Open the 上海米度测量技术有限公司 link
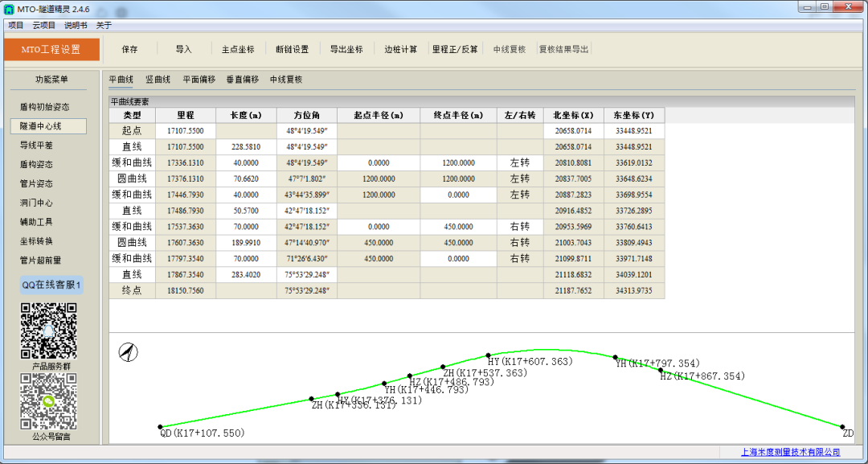 click(x=797, y=453)
